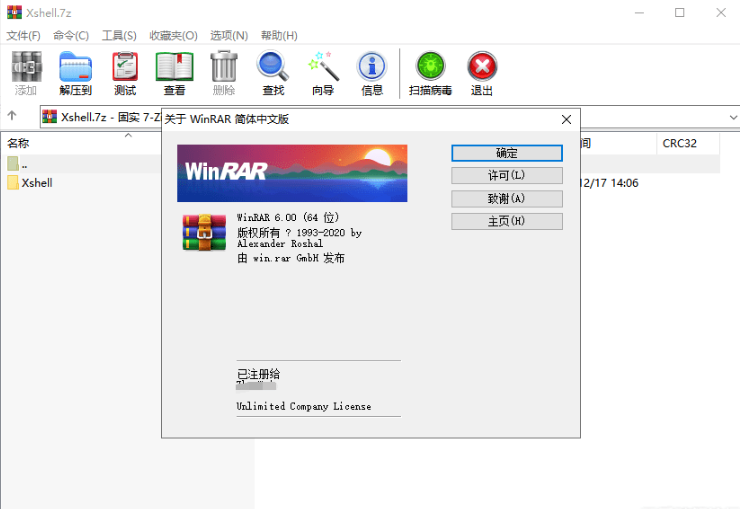Image resolution: width=740 pixels, height=509 pixels.
Task: Confirm with the 确定 button
Action: tap(507, 153)
